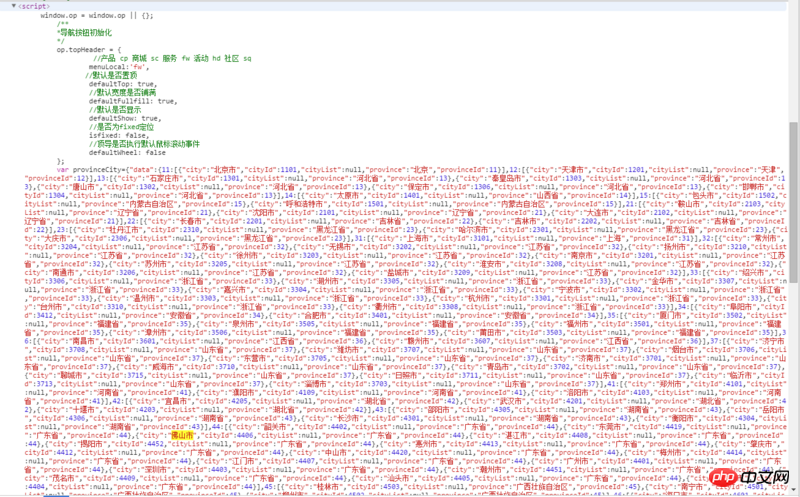Collapse the script tag disclosure triangle
800x497 pixels.
point(14,6)
